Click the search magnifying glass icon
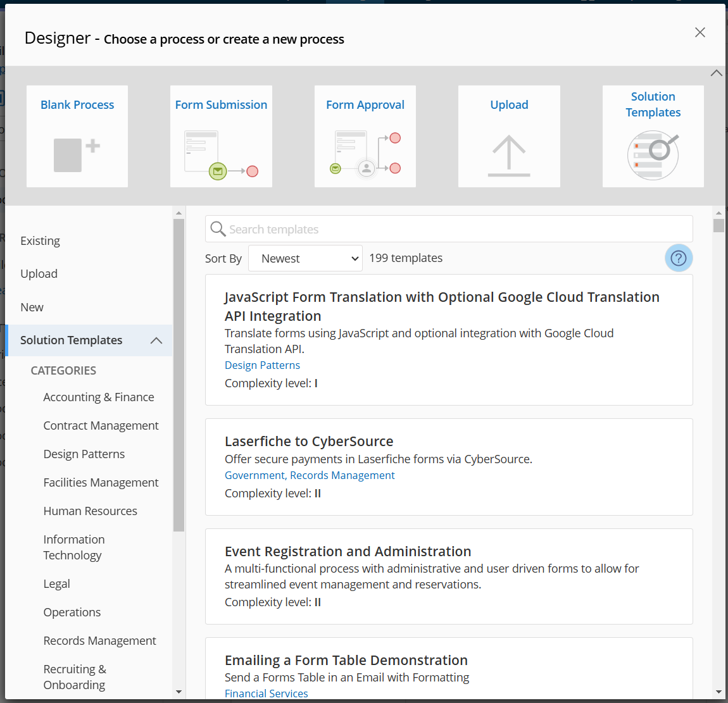Viewport: 728px width, 703px height. click(218, 229)
